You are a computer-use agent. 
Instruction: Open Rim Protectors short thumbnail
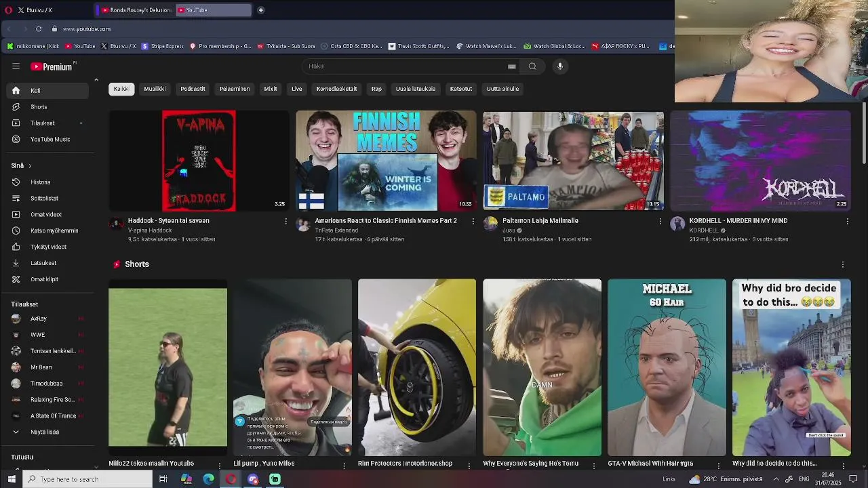coord(417,367)
